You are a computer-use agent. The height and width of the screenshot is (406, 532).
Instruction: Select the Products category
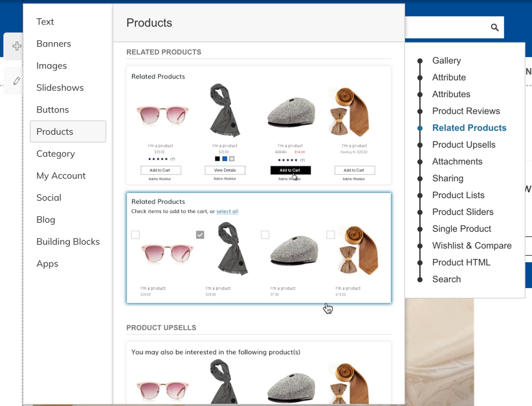click(x=68, y=131)
